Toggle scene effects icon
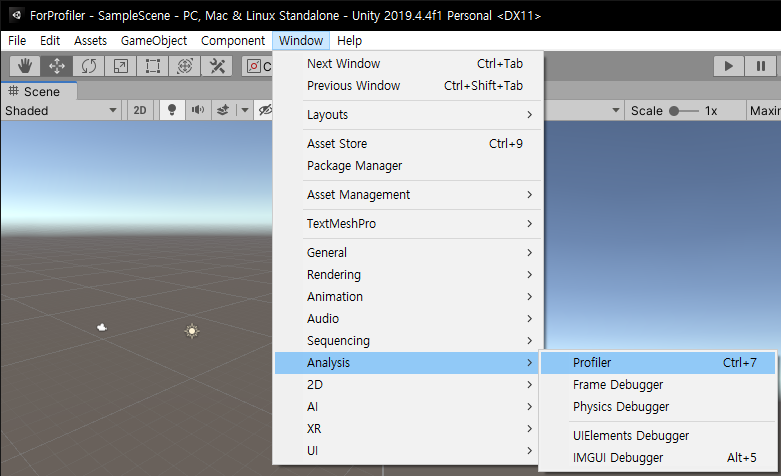 click(x=223, y=110)
